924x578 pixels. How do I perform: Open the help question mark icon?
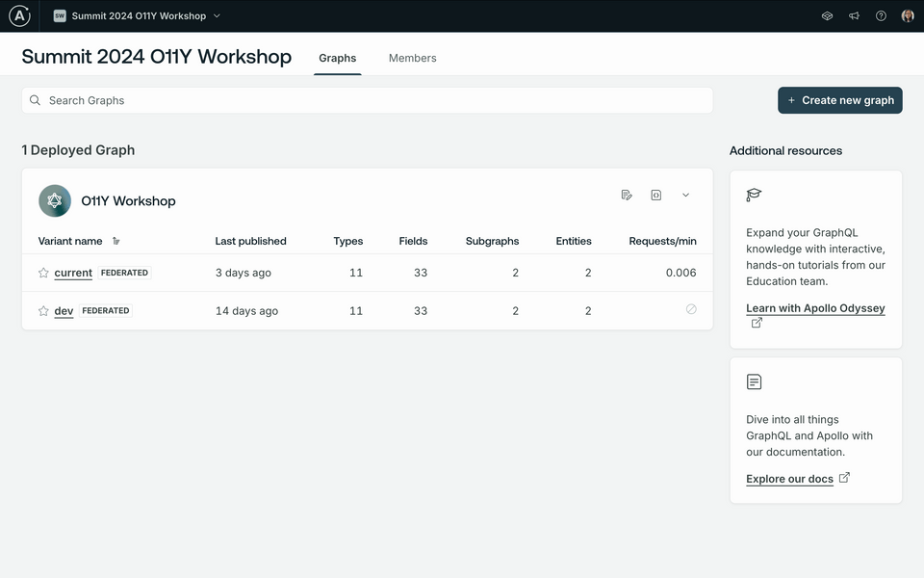(x=881, y=16)
